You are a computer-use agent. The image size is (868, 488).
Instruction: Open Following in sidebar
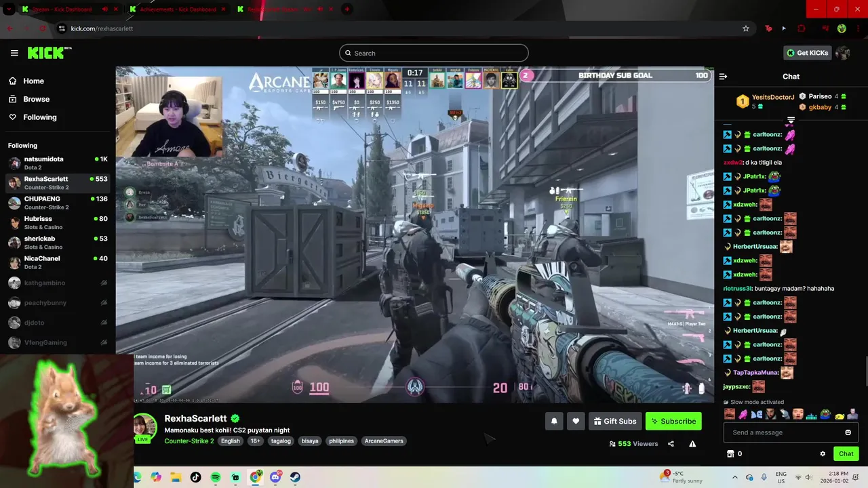point(33,117)
